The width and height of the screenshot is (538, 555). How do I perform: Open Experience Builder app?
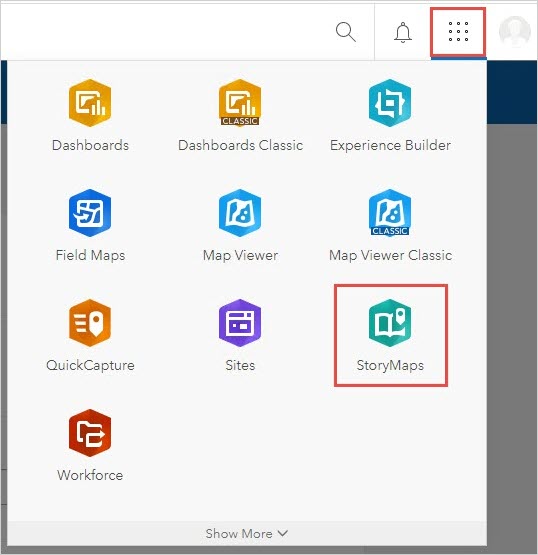coord(390,116)
